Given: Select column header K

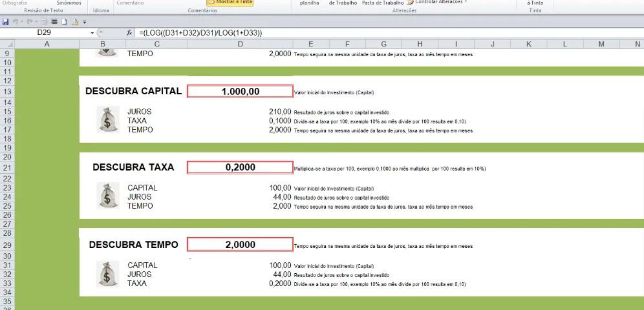Looking at the screenshot, I should [529, 45].
